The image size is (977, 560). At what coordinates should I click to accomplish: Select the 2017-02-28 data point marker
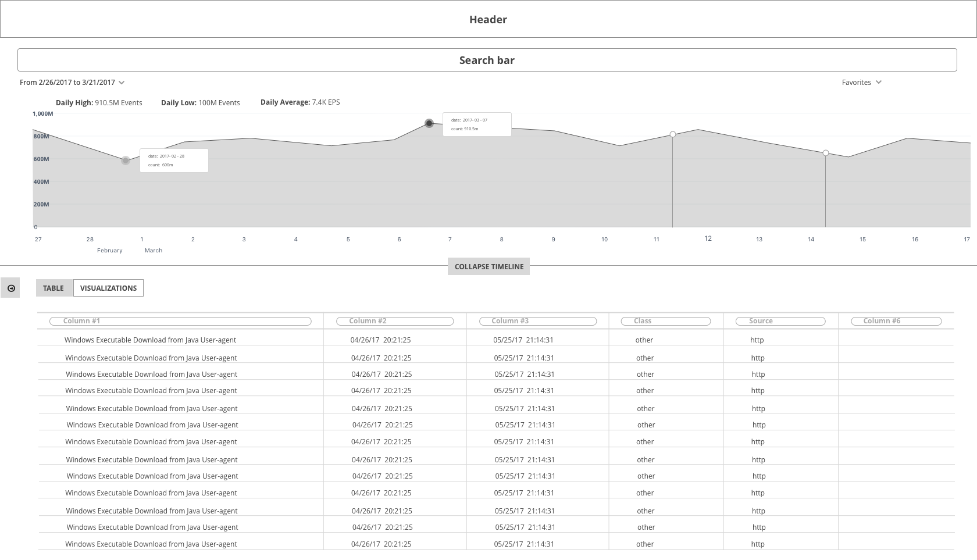(126, 160)
